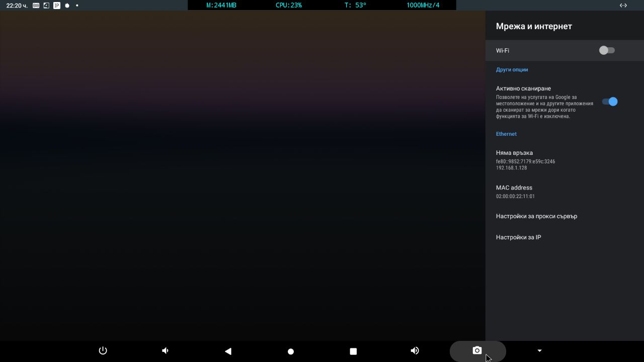644x362 pixels.
Task: Raise volume with the speaker-up icon
Action: click(415, 350)
